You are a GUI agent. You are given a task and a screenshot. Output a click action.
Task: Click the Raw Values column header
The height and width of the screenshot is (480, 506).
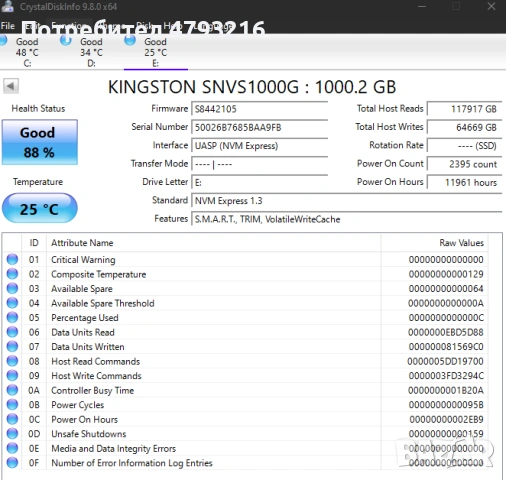[x=435, y=243]
